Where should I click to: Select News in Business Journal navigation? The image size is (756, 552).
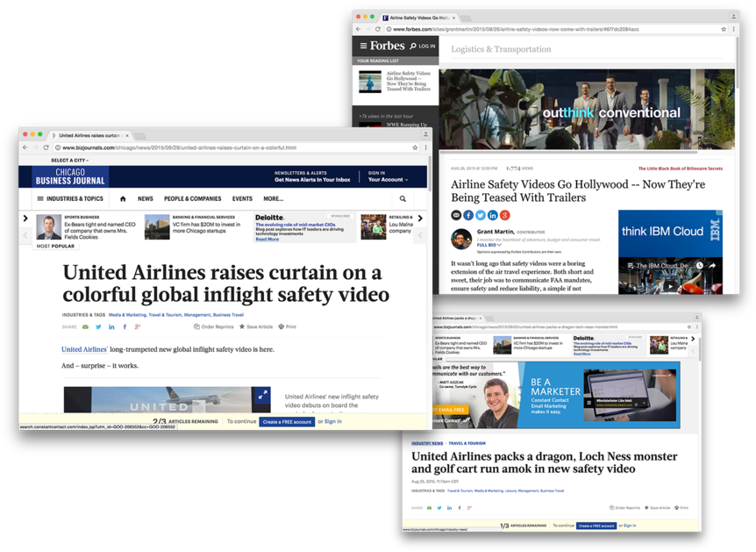point(145,199)
